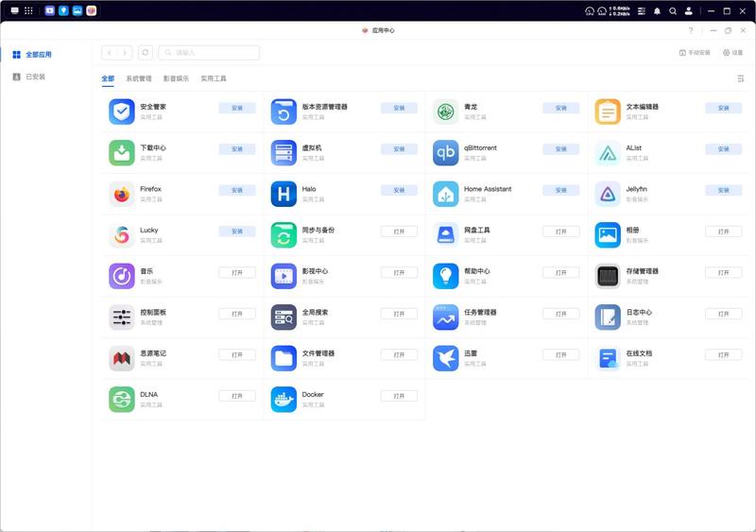
Task: Click the 文件管理器 folder icon
Action: point(283,358)
